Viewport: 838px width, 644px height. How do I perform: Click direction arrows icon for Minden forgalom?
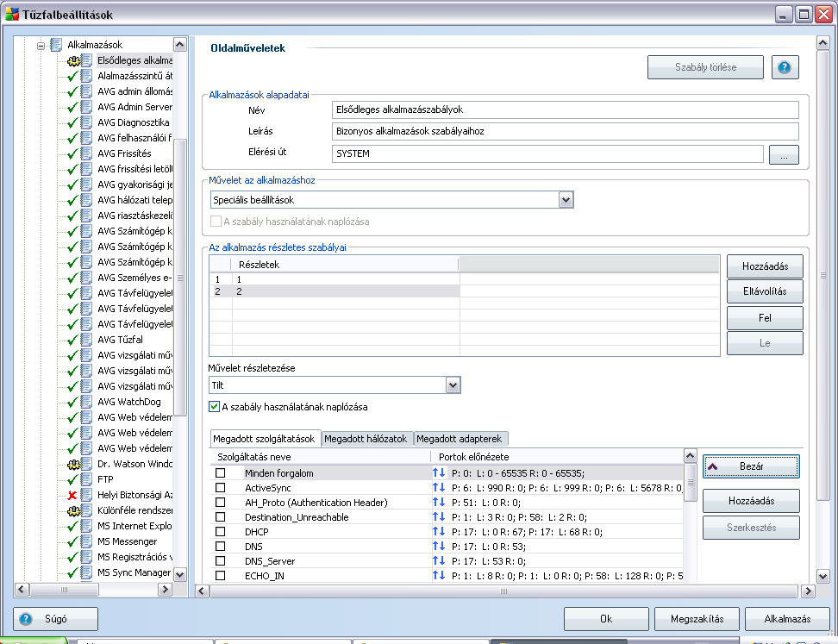pyautogui.click(x=439, y=472)
